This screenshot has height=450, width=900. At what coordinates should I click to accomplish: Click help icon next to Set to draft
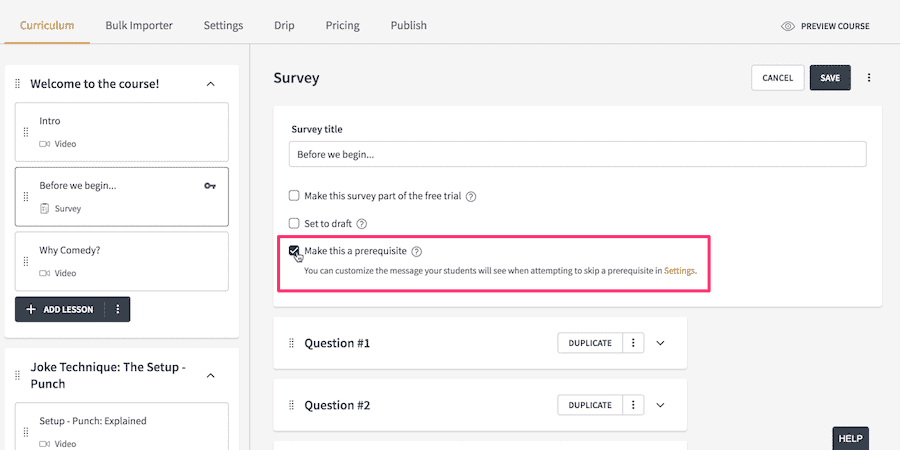click(362, 224)
